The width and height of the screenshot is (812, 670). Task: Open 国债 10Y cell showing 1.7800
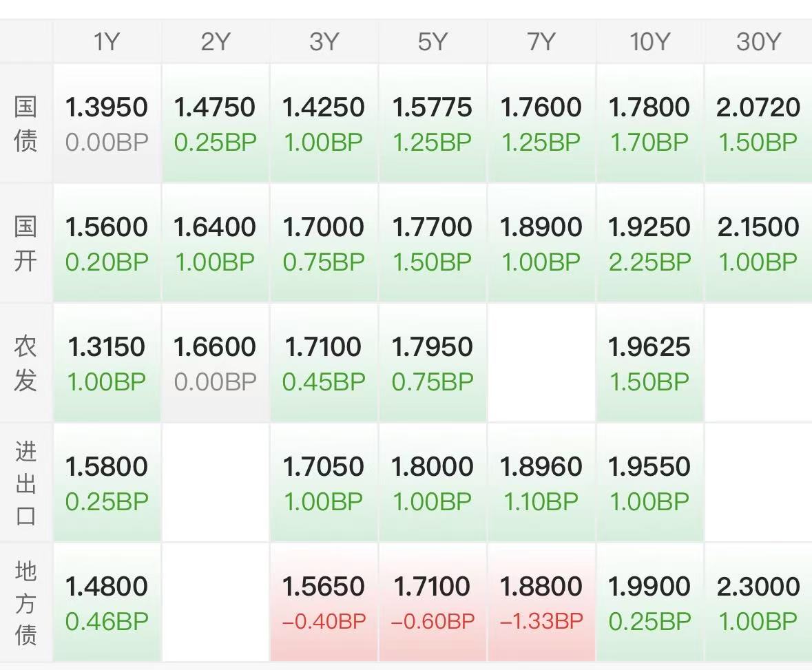coord(650,123)
